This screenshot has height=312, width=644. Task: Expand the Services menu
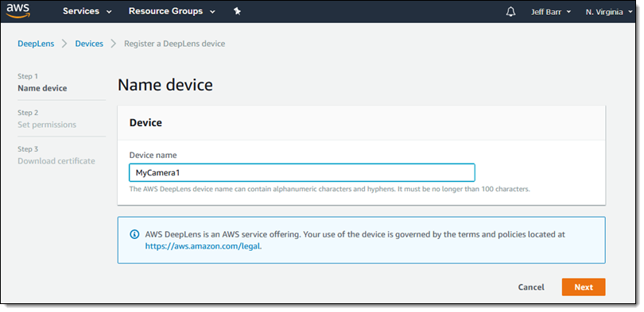[87, 11]
